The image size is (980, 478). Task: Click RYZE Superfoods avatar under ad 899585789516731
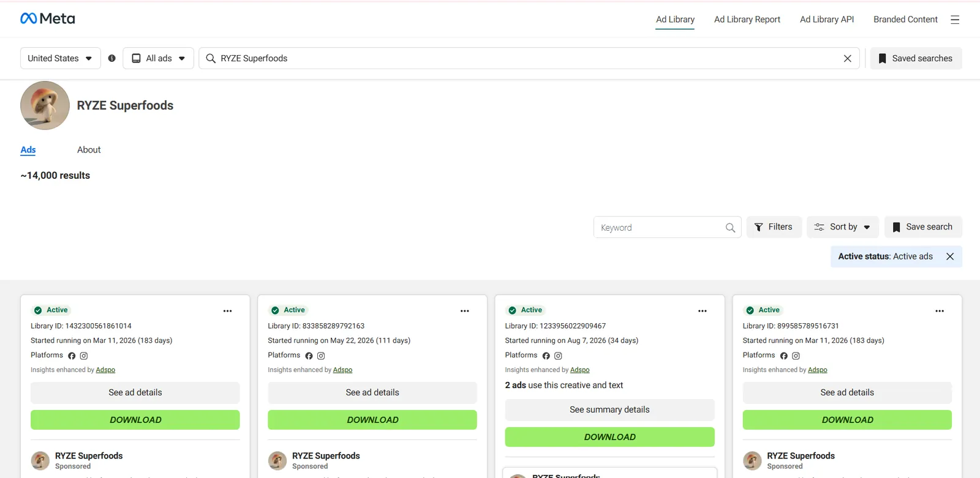pyautogui.click(x=752, y=460)
